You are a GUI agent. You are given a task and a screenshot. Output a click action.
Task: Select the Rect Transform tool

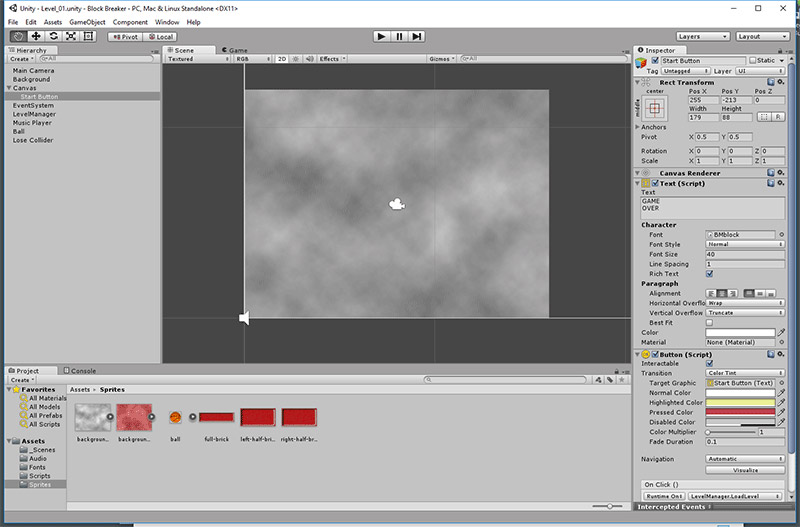tap(88, 36)
